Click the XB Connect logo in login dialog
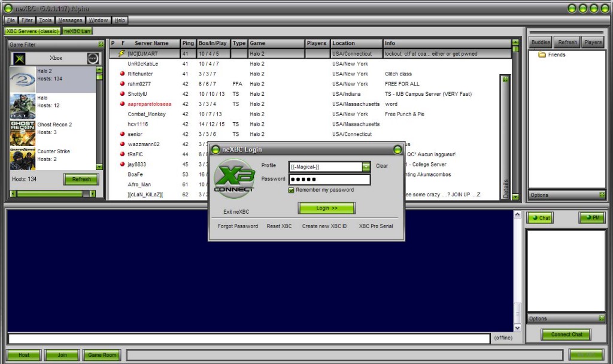Screen dimensions: 613x364 (x=234, y=178)
